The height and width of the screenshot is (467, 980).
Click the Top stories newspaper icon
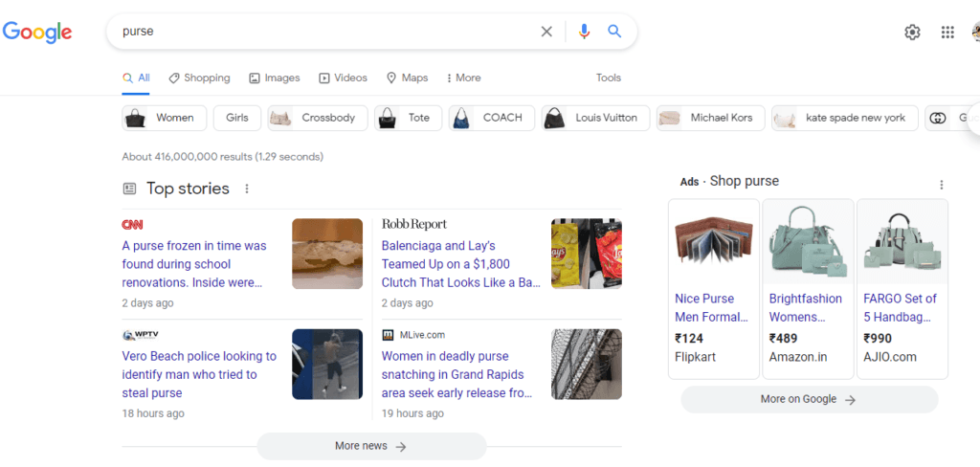(129, 189)
